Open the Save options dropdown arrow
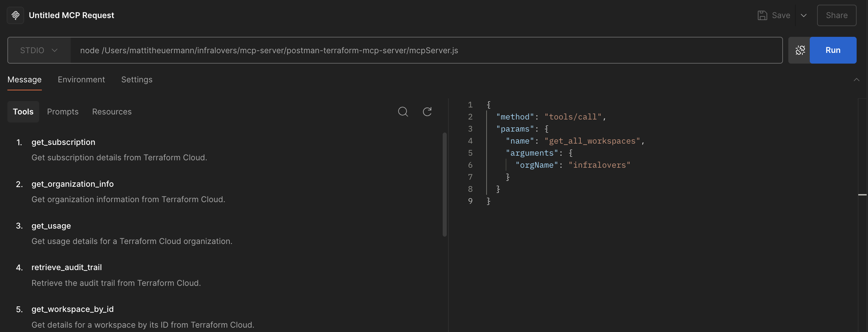This screenshot has height=332, width=868. pyautogui.click(x=804, y=15)
